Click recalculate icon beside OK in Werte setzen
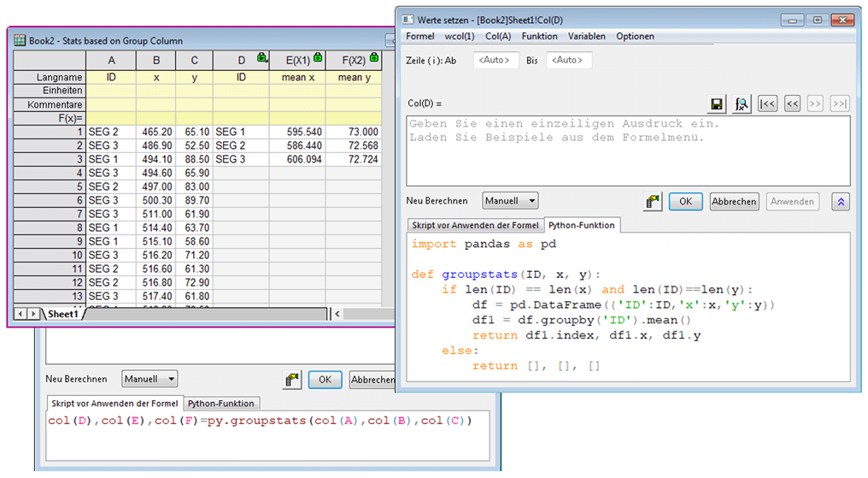Screen dimensions: 868x478 tap(653, 202)
